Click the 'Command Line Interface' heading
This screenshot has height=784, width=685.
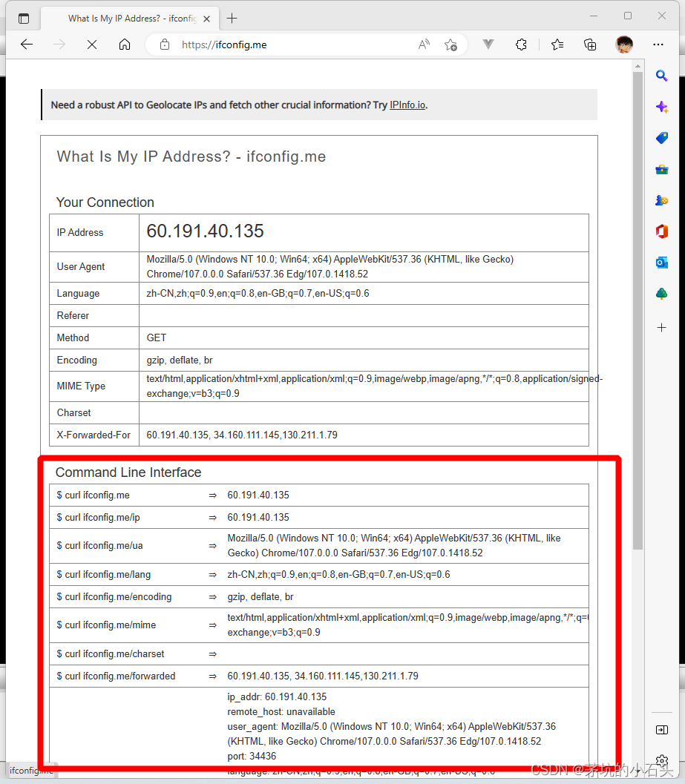[x=128, y=472]
